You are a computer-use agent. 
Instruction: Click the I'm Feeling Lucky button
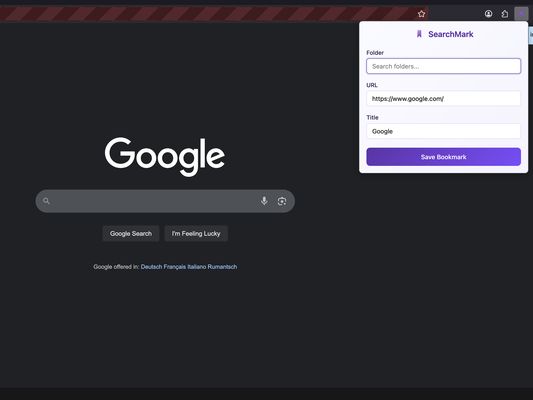196,233
